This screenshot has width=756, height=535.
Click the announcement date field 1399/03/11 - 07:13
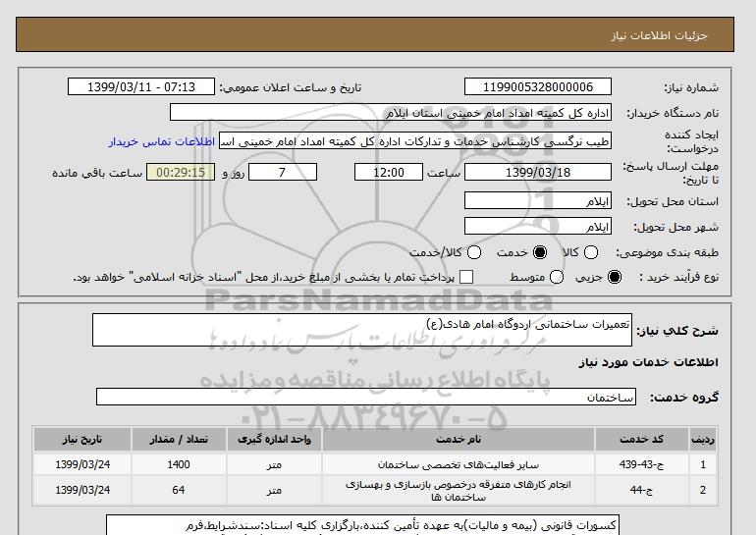click(141, 86)
